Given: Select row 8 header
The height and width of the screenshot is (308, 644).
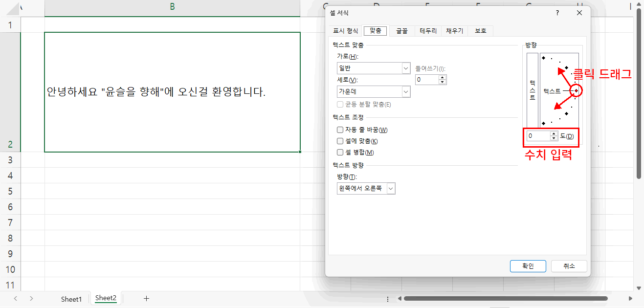Looking at the screenshot, I should [11, 238].
